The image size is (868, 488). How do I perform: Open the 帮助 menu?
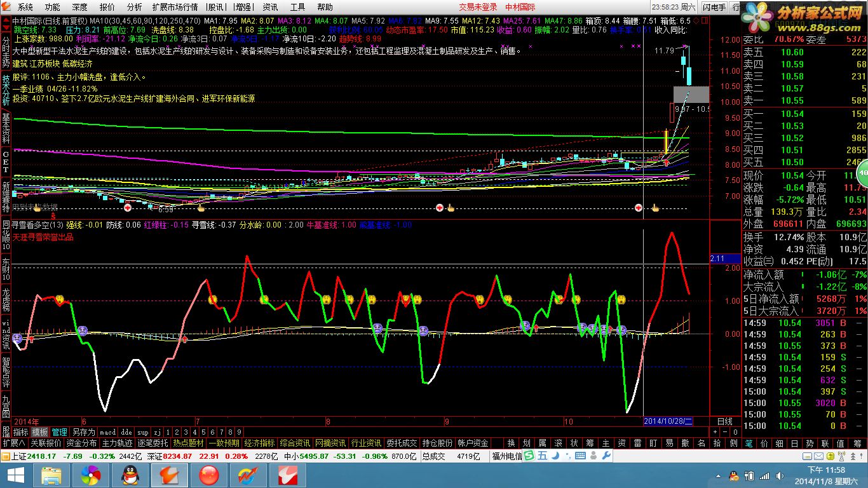click(325, 8)
